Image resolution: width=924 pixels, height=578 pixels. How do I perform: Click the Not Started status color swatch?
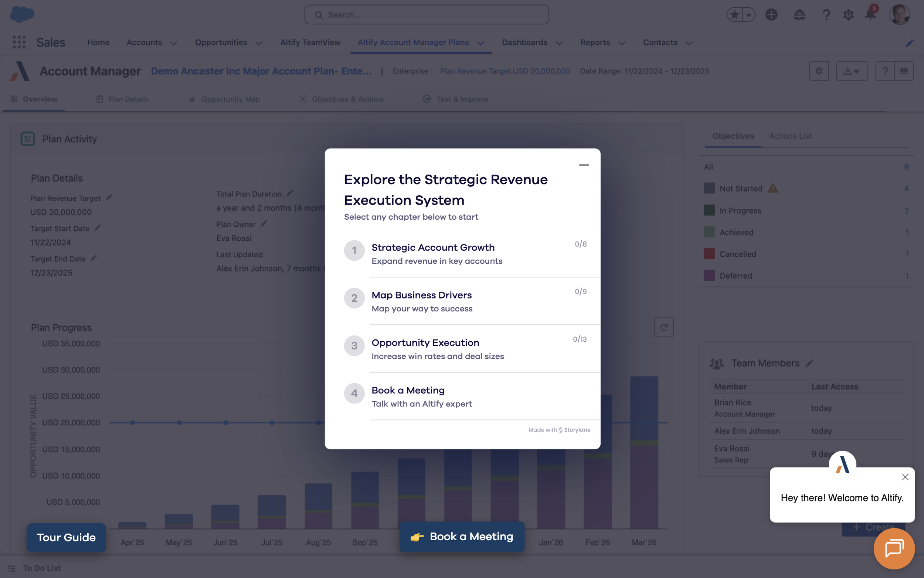[x=709, y=188]
